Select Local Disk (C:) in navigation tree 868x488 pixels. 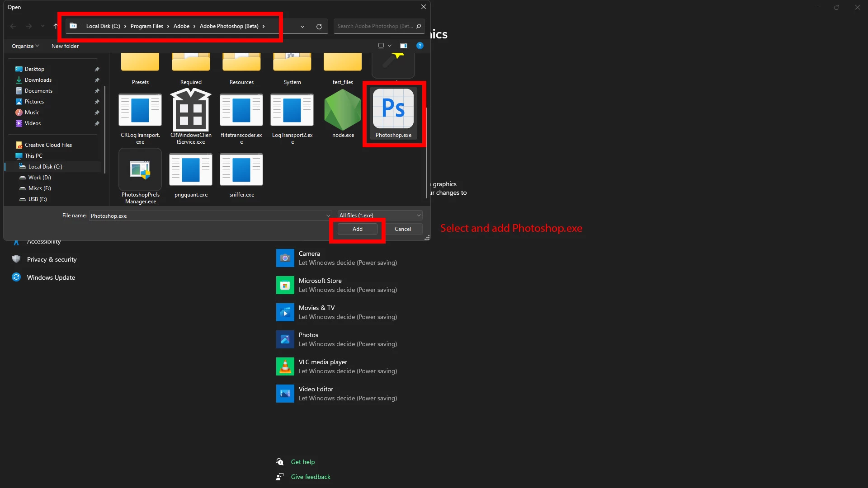click(x=45, y=167)
